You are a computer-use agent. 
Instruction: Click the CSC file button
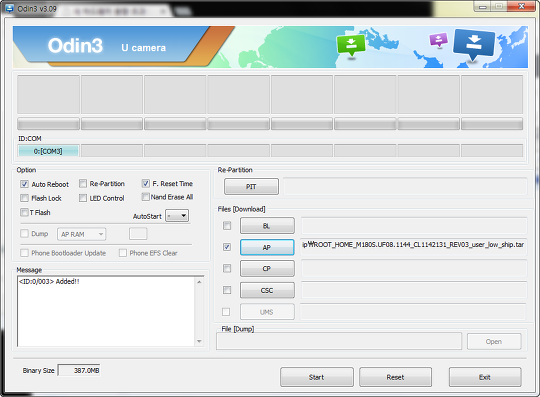(267, 290)
